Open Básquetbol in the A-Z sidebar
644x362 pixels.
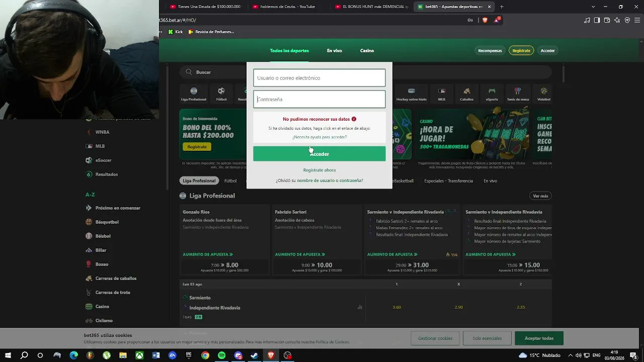pyautogui.click(x=107, y=222)
